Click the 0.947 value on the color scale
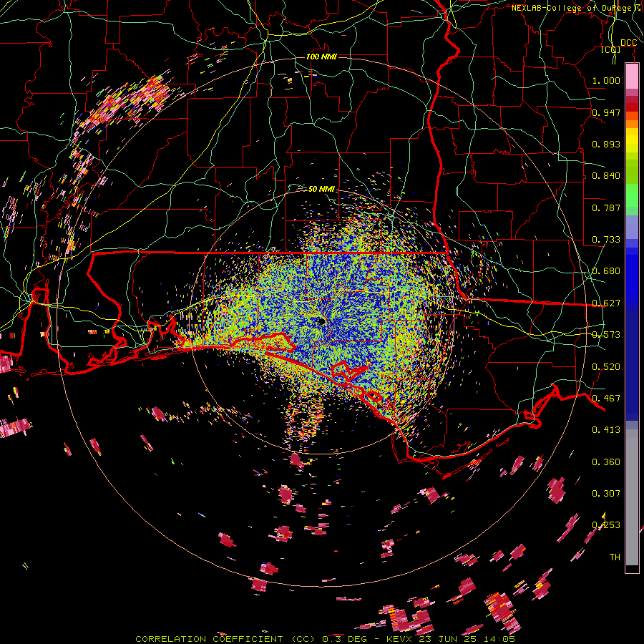The image size is (644, 644). point(606,112)
